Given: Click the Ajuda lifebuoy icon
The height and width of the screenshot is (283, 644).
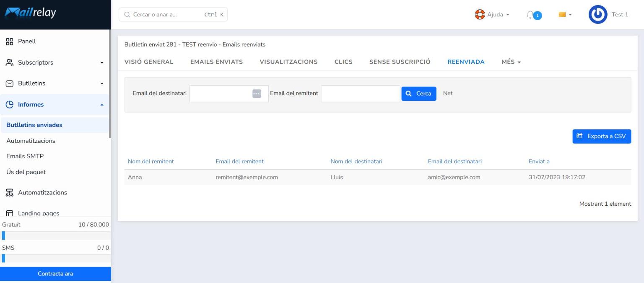Looking at the screenshot, I should click(480, 15).
